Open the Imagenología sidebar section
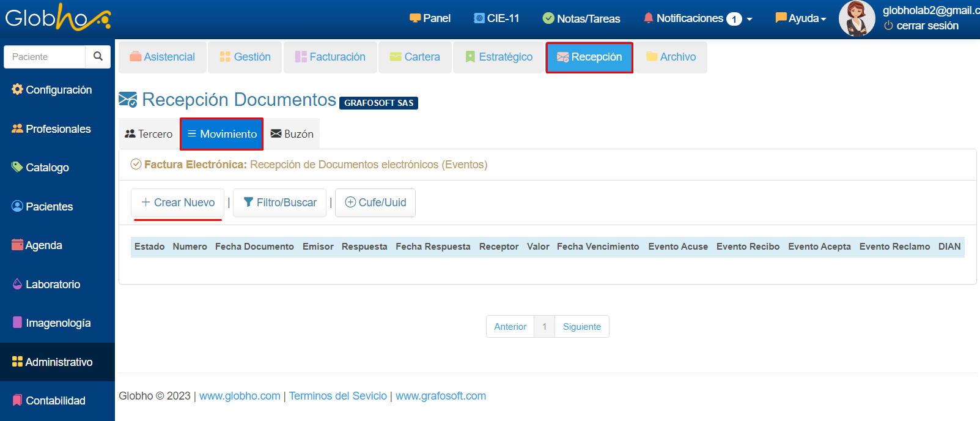 tap(57, 323)
